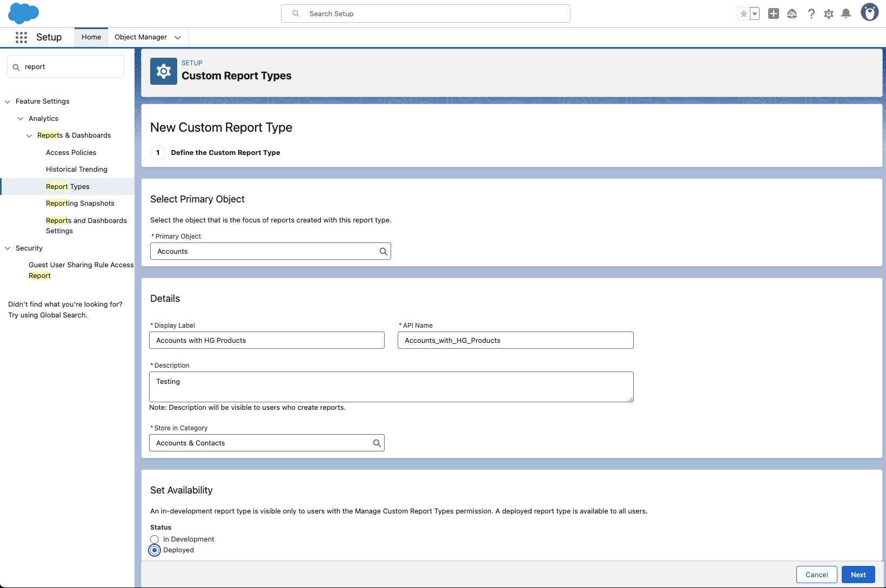The height and width of the screenshot is (588, 886).
Task: Open the Trailhead guidance icon
Action: 792,13
